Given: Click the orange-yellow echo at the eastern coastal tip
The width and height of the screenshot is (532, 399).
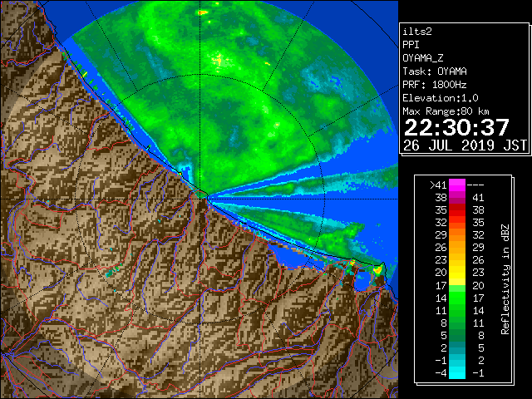Looking at the screenshot, I should pos(377,270).
